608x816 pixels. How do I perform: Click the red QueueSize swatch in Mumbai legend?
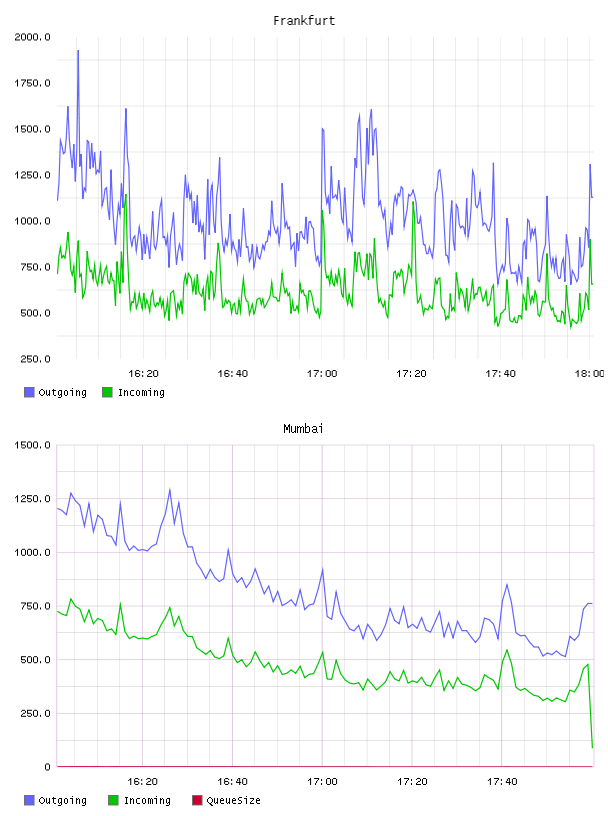[197, 800]
